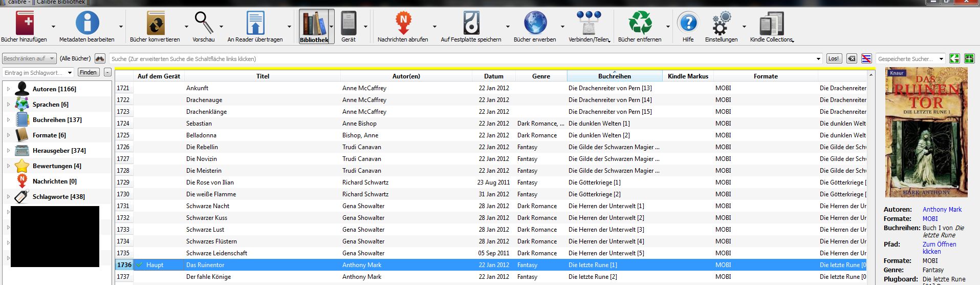Open advanced search binoculars button
The height and width of the screenshot is (285, 980).
coord(100,58)
